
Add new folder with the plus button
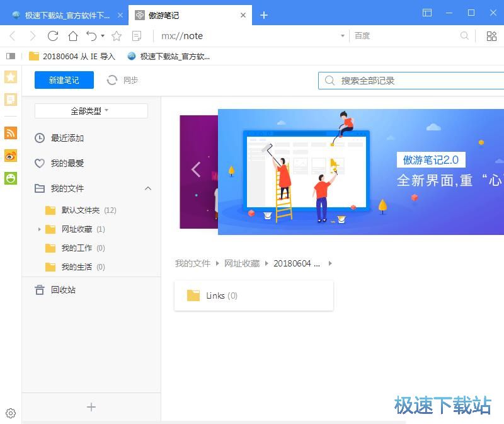point(91,407)
